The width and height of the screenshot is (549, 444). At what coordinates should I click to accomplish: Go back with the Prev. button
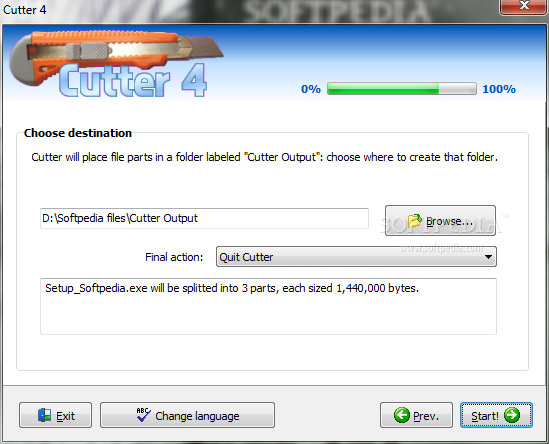click(416, 415)
